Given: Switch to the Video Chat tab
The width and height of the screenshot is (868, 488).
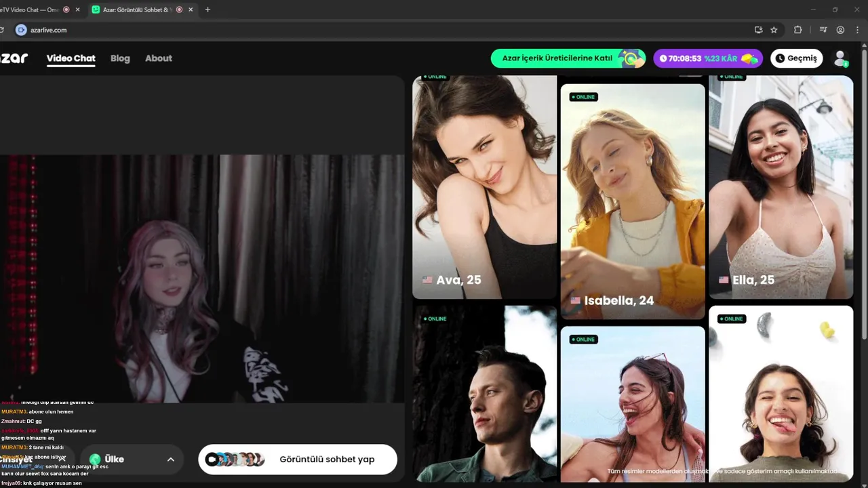Looking at the screenshot, I should [x=71, y=58].
